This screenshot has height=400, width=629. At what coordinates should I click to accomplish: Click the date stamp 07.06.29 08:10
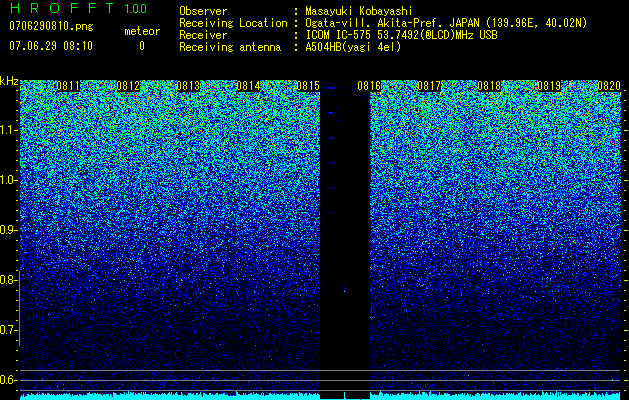[51, 46]
